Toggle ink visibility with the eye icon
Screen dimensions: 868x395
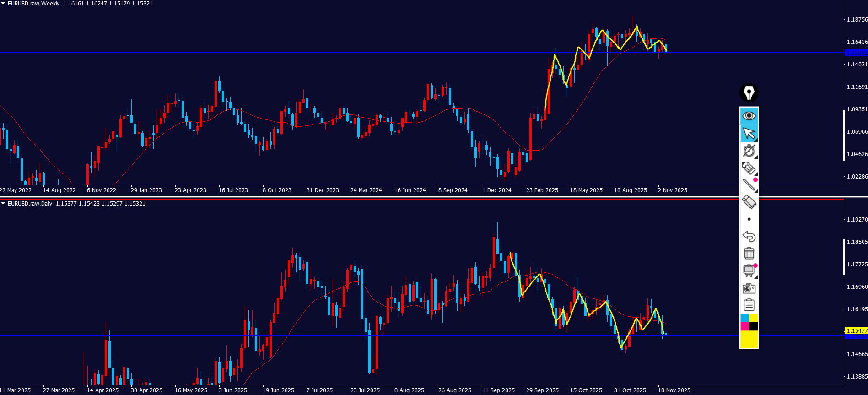[x=749, y=116]
